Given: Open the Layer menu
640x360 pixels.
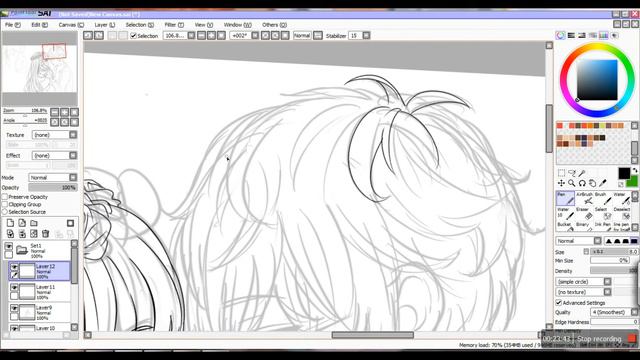Looking at the screenshot, I should [x=104, y=25].
